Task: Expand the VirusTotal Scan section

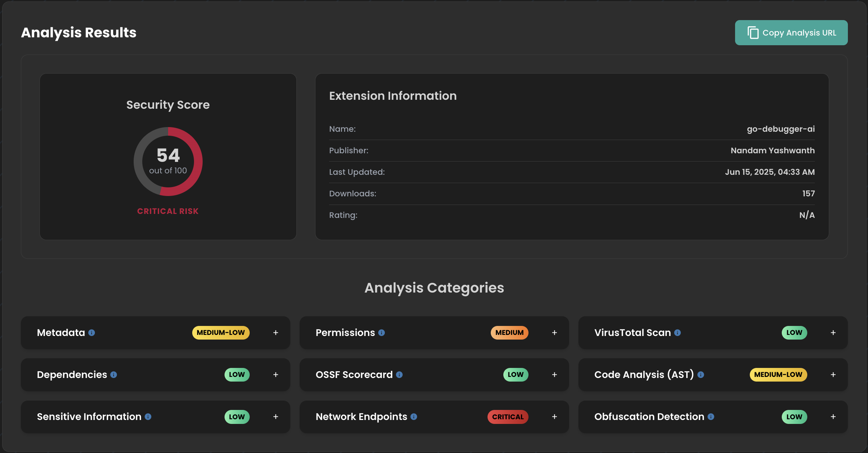Action: tap(833, 333)
